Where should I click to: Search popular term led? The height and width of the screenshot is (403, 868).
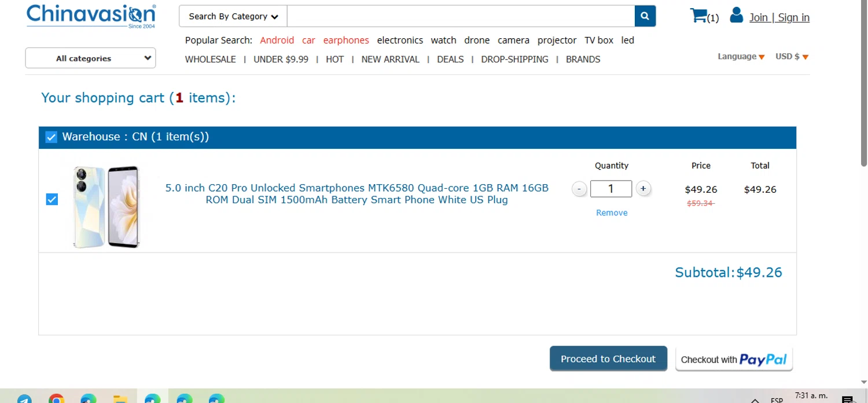[628, 40]
